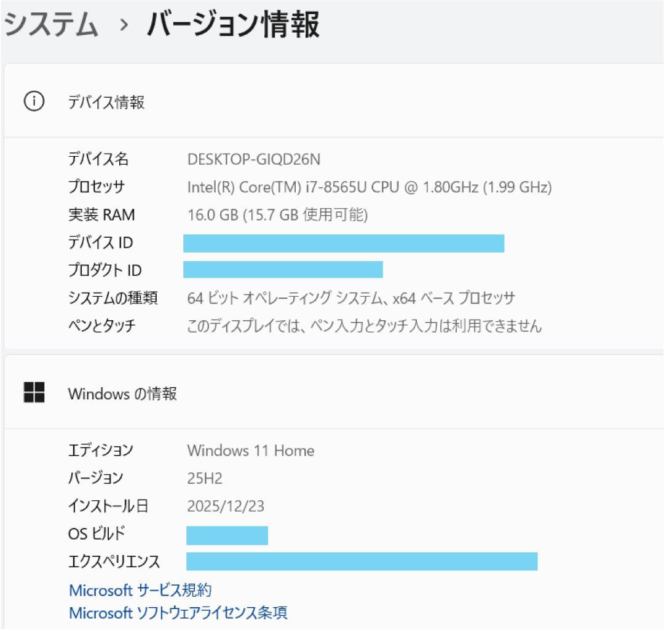
Task: Click the プロダクト ID highlighted field
Action: [283, 269]
